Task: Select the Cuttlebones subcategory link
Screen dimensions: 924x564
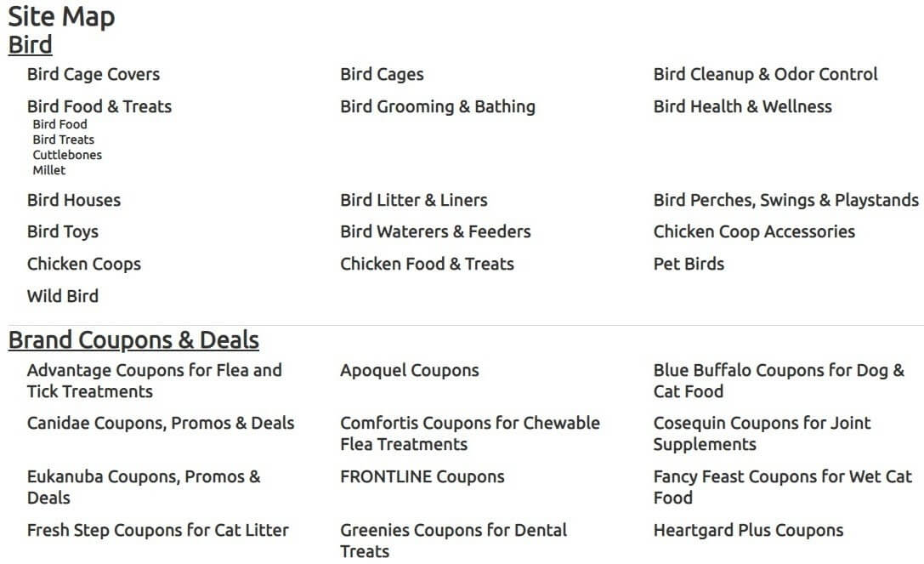Action: [x=67, y=155]
